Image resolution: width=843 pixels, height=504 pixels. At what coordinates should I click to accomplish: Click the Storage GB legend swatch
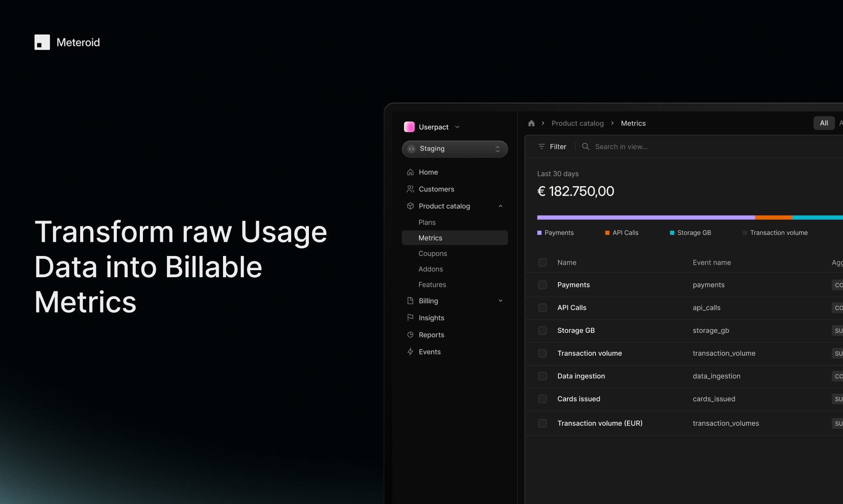pyautogui.click(x=672, y=233)
